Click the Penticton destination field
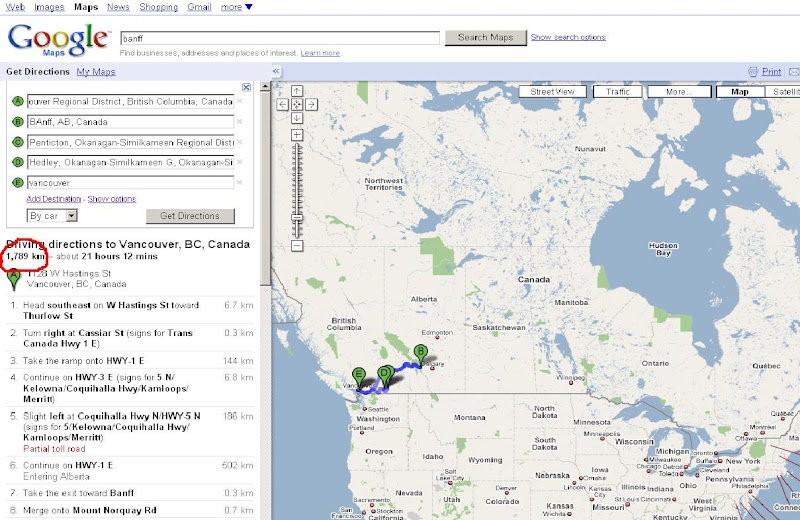800x520 pixels. click(x=130, y=142)
